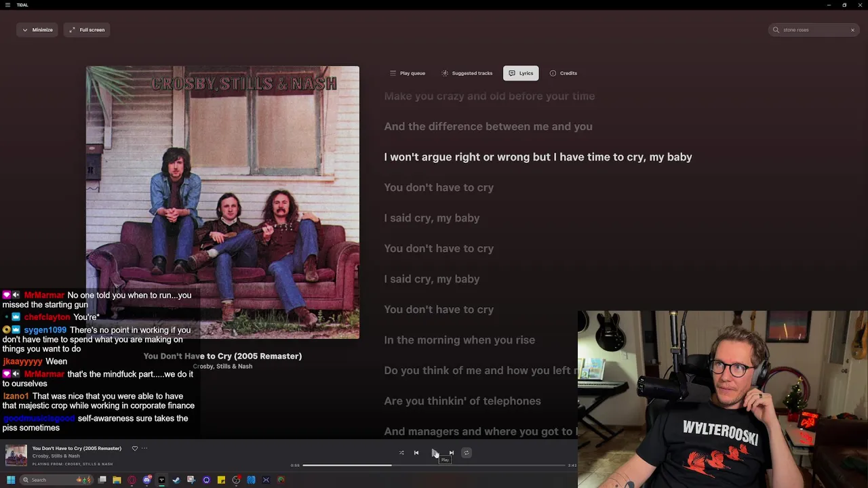Viewport: 868px width, 488px height.
Task: Open 'Playing from: Crosby, Stills & Nash' source link
Action: (73, 464)
